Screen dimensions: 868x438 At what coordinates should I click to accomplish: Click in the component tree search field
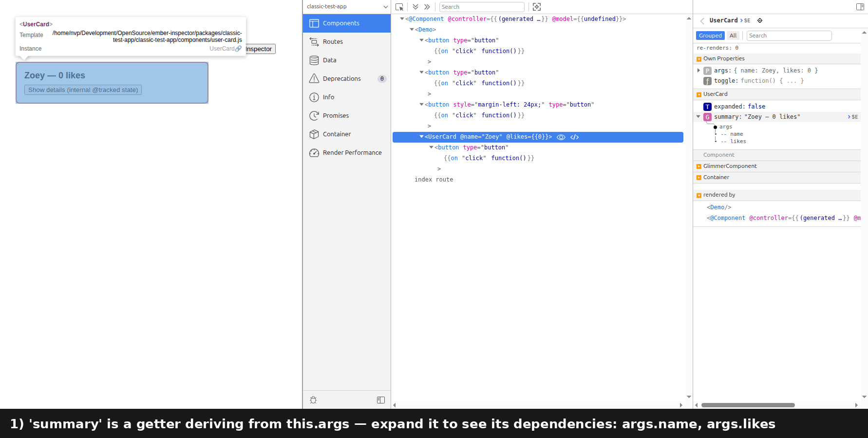(482, 7)
